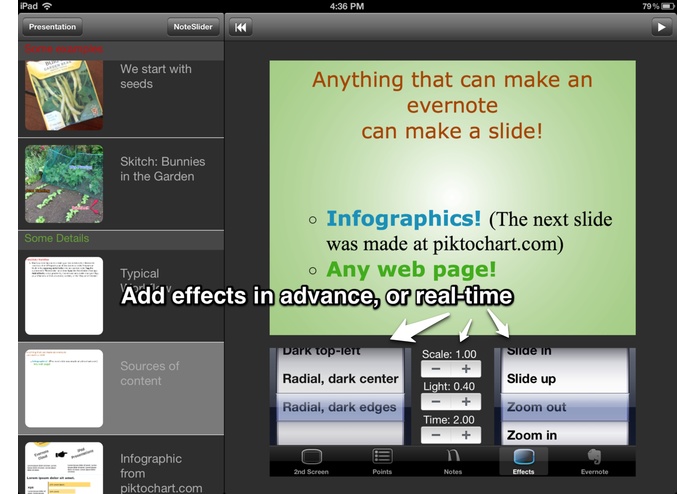Increase Scale with plus button

(466, 369)
